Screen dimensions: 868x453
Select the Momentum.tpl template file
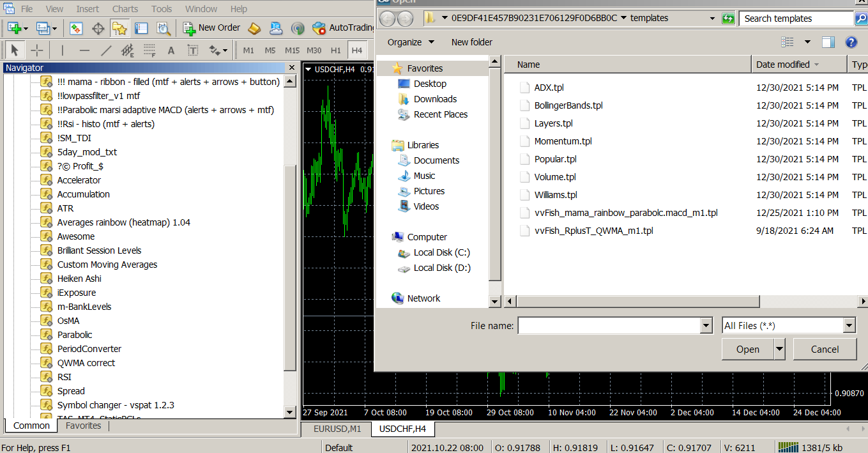(x=563, y=141)
